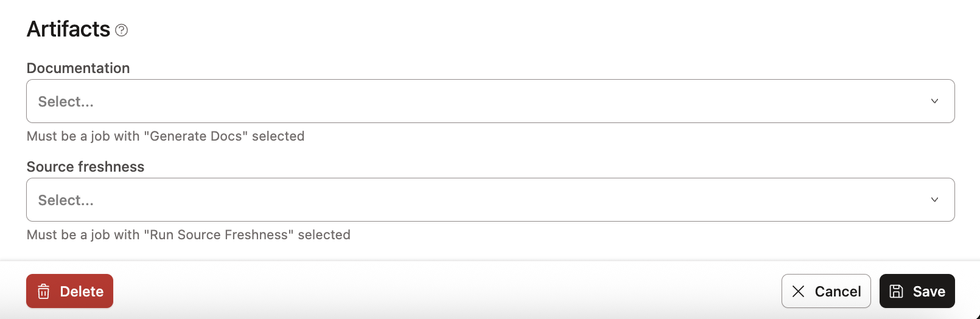Click the Save button's text label
Image resolution: width=980 pixels, height=319 pixels.
929,292
